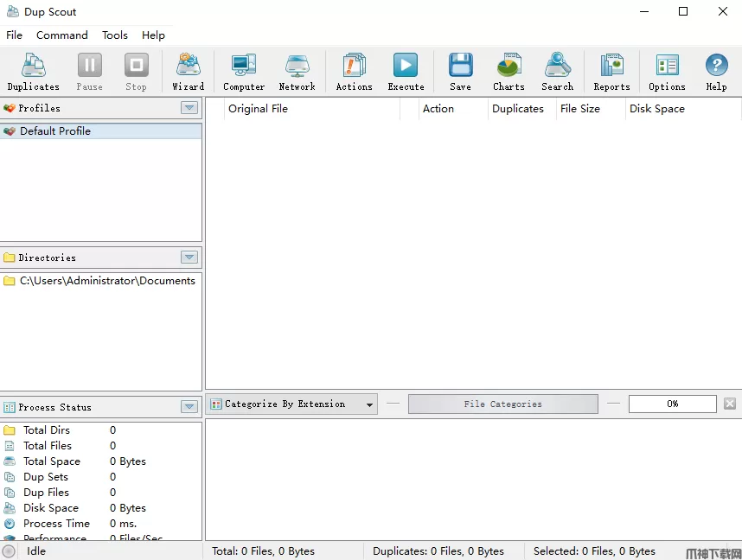The width and height of the screenshot is (742, 560).
Task: Open the Command menu
Action: coord(61,35)
